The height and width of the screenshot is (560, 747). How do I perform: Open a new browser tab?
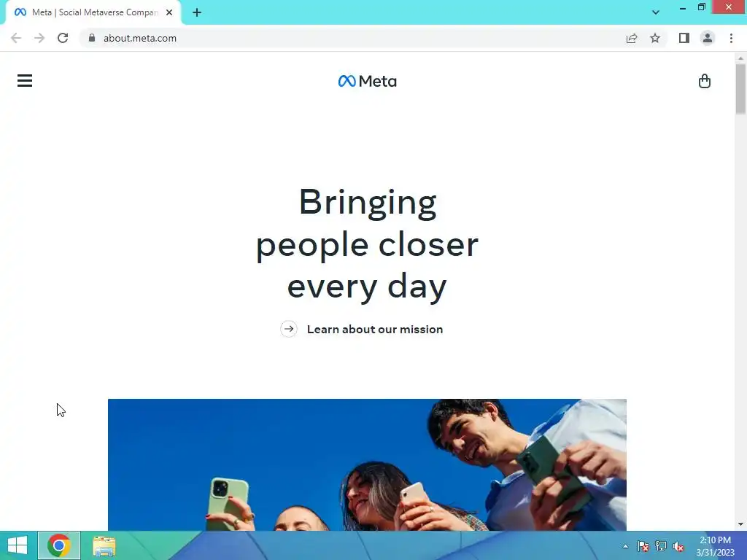(x=197, y=12)
